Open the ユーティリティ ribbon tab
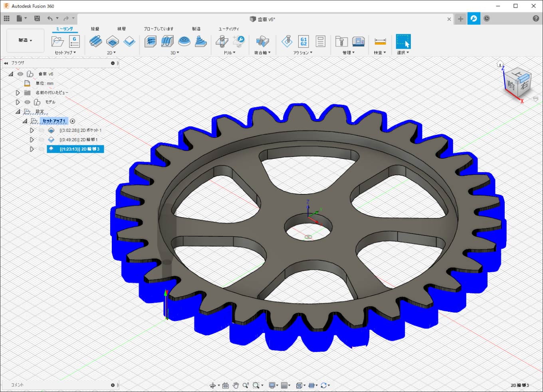 228,29
